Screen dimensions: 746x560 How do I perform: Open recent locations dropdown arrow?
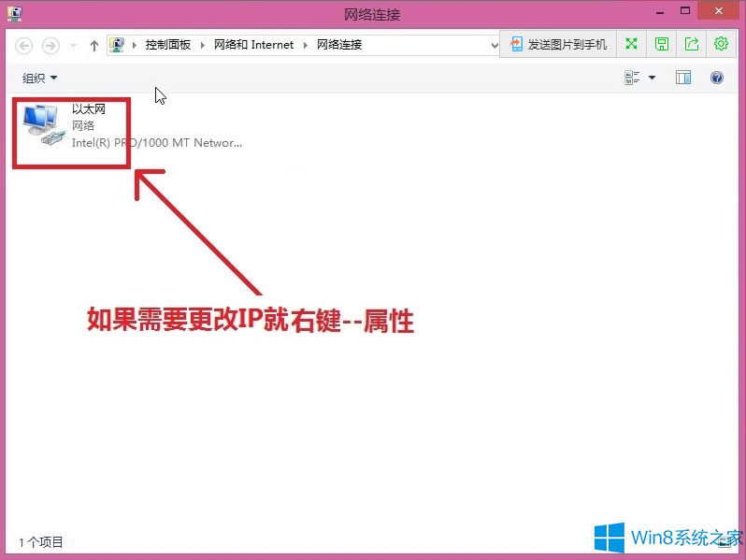[x=73, y=46]
